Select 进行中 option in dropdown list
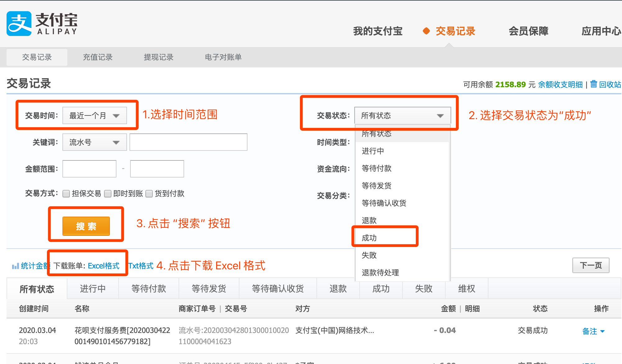The image size is (622, 364). [402, 151]
